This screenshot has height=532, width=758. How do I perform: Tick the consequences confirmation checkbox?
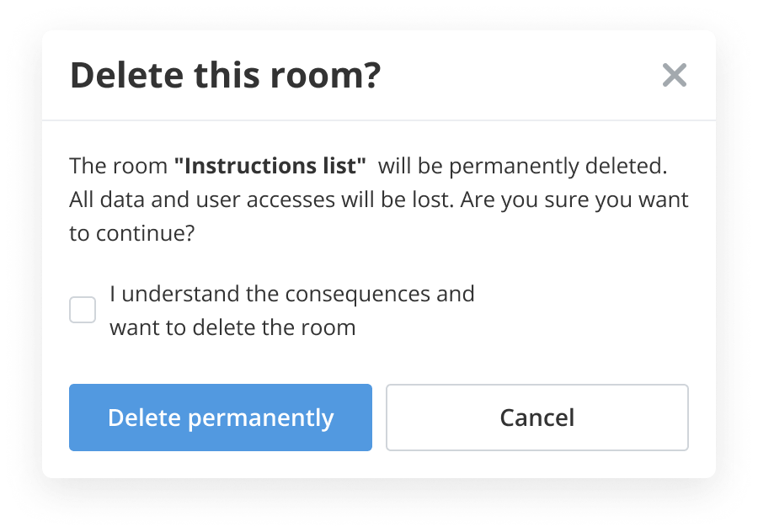[83, 310]
